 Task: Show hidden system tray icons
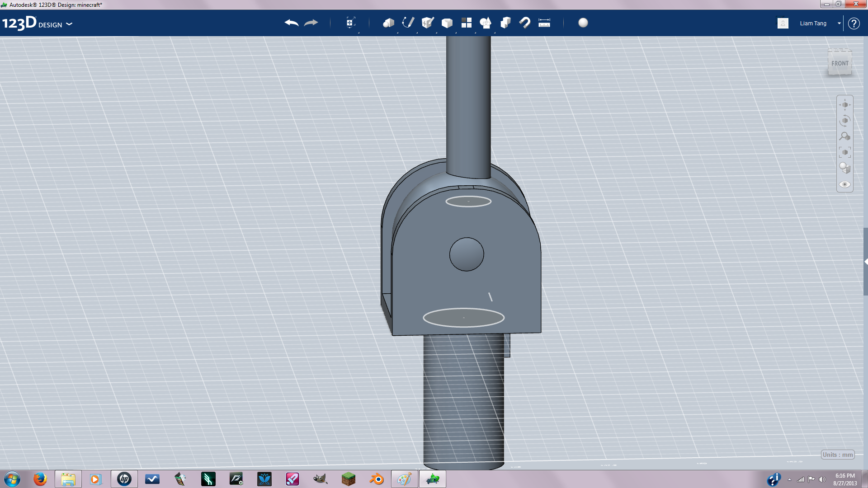click(x=789, y=479)
